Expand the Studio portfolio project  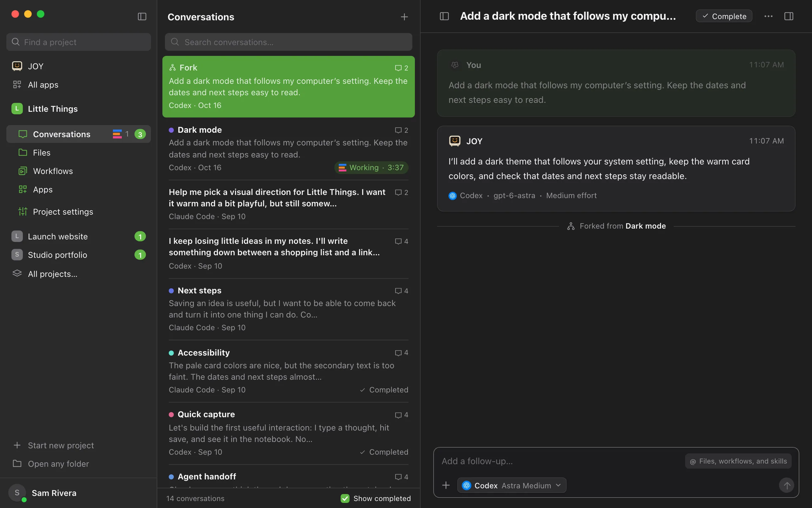coord(79,255)
